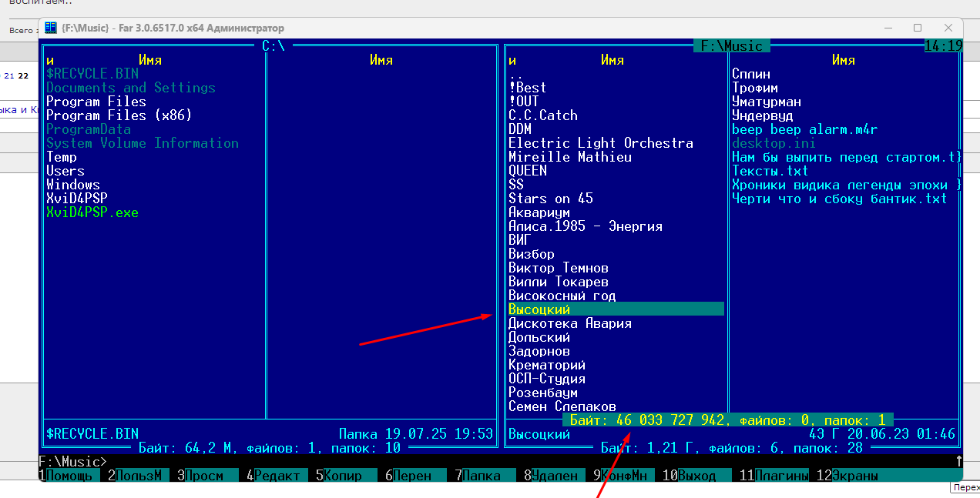Viewport: 980px width, 498px height.
Task: Select the Высоцкий folder in right panel
Action: (539, 309)
